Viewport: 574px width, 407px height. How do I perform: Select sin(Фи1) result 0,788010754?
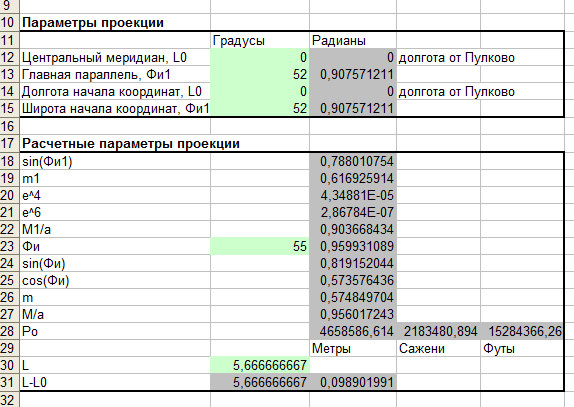(x=353, y=161)
